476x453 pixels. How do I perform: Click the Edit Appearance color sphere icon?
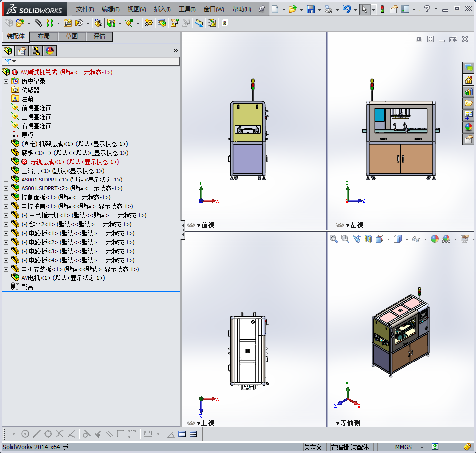point(435,239)
